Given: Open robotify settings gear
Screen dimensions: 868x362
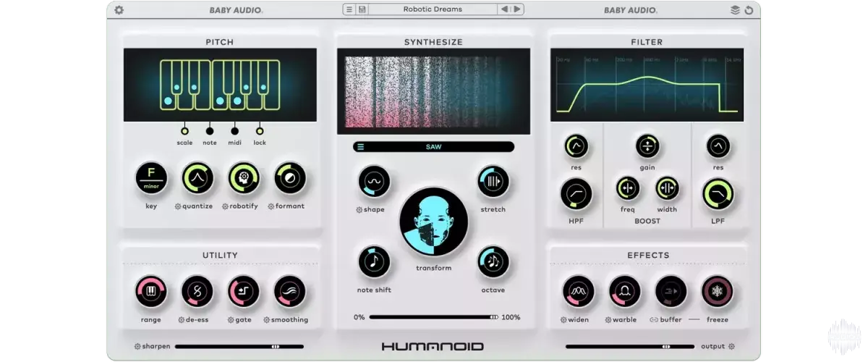Looking at the screenshot, I should (225, 206).
